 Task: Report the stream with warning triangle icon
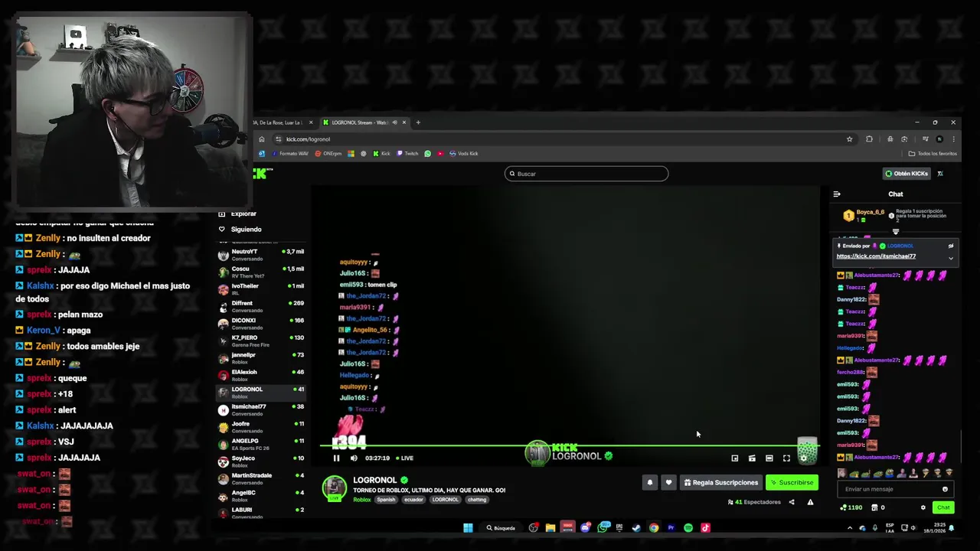tap(810, 502)
